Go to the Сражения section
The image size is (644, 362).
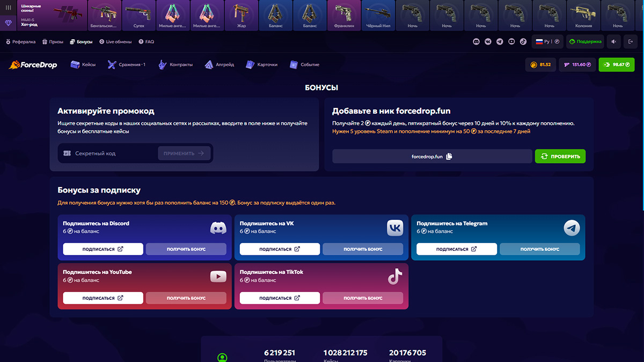(126, 65)
